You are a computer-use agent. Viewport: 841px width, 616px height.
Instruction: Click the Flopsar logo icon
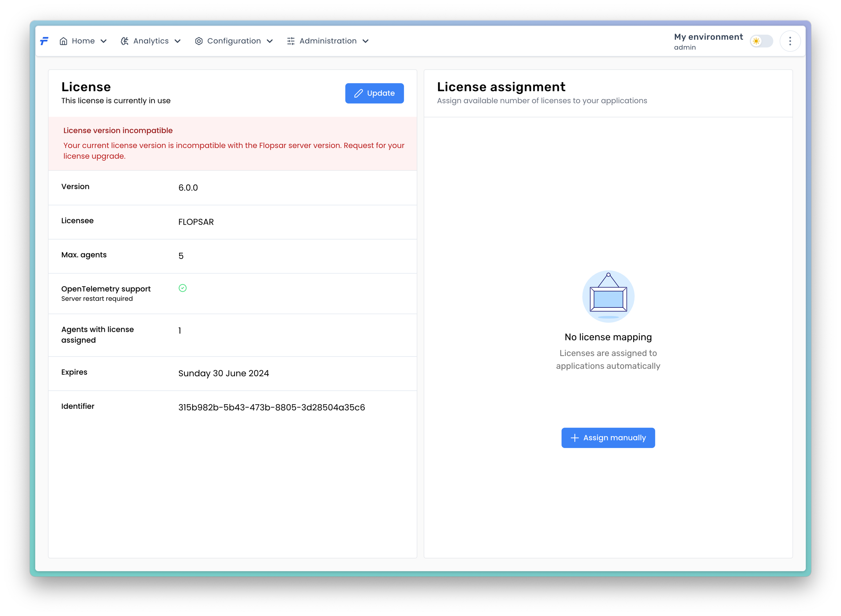pos(45,41)
